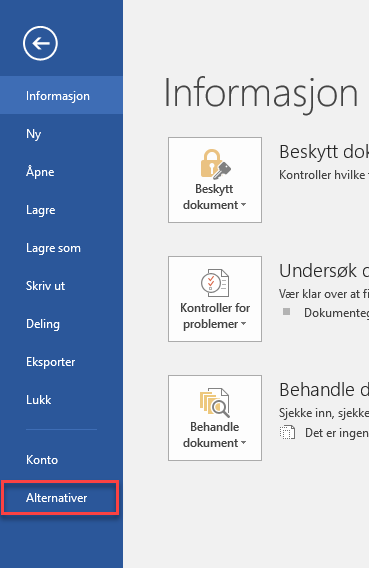Click the 'Vær klar over at' text

(324, 294)
